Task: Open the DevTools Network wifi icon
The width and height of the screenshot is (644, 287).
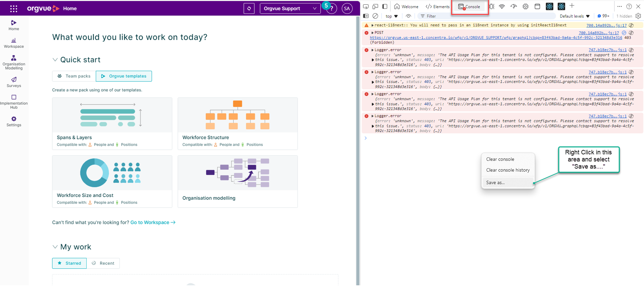Action: [502, 6]
